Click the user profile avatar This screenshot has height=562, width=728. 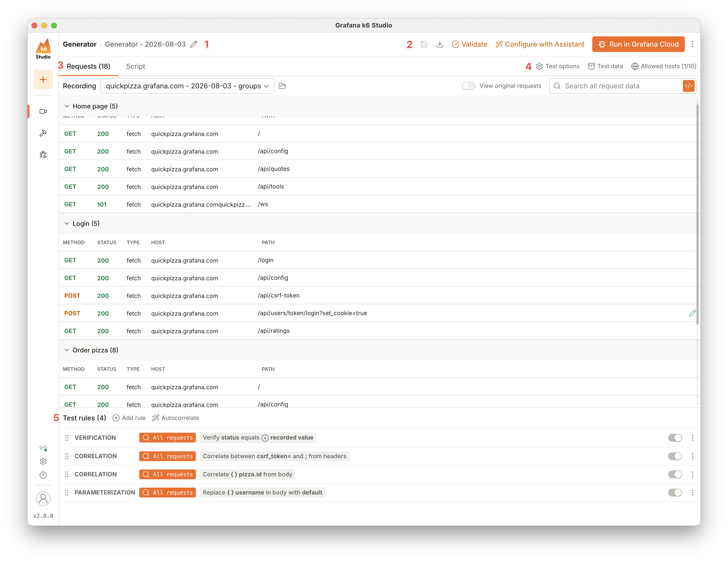click(x=43, y=499)
